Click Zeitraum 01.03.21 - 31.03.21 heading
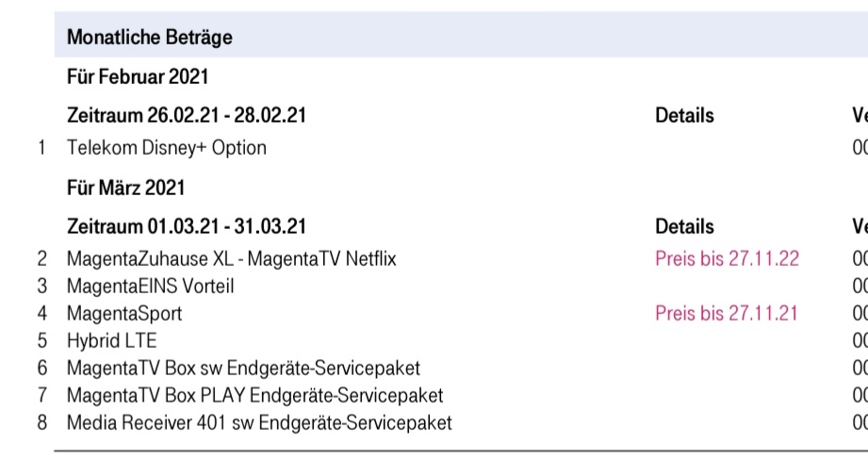 187,226
